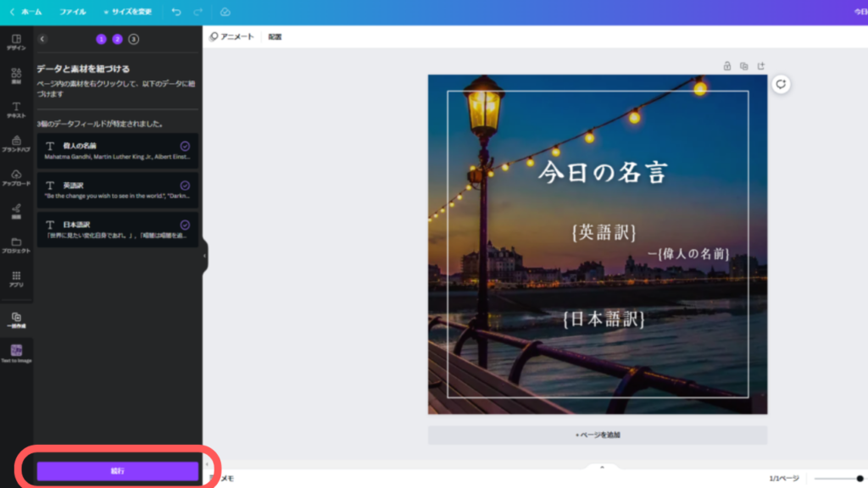Click the ページを追加 (Add page) button
This screenshot has height=488, width=868.
coord(598,435)
